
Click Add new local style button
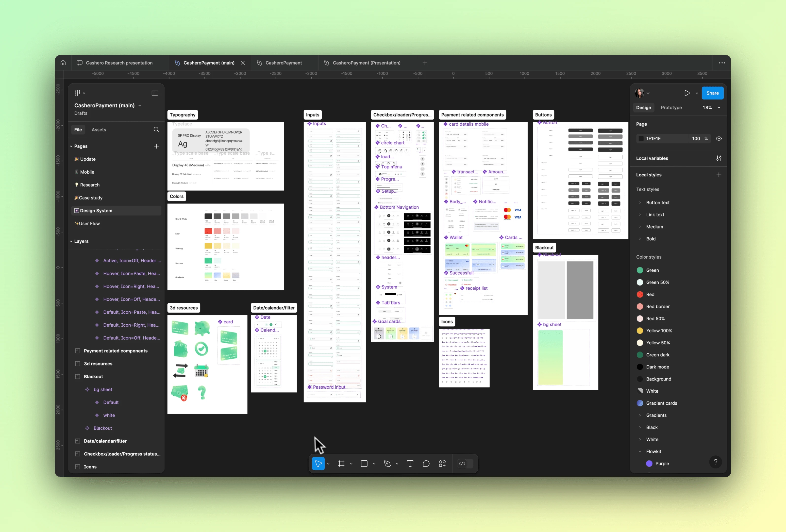[719, 175]
